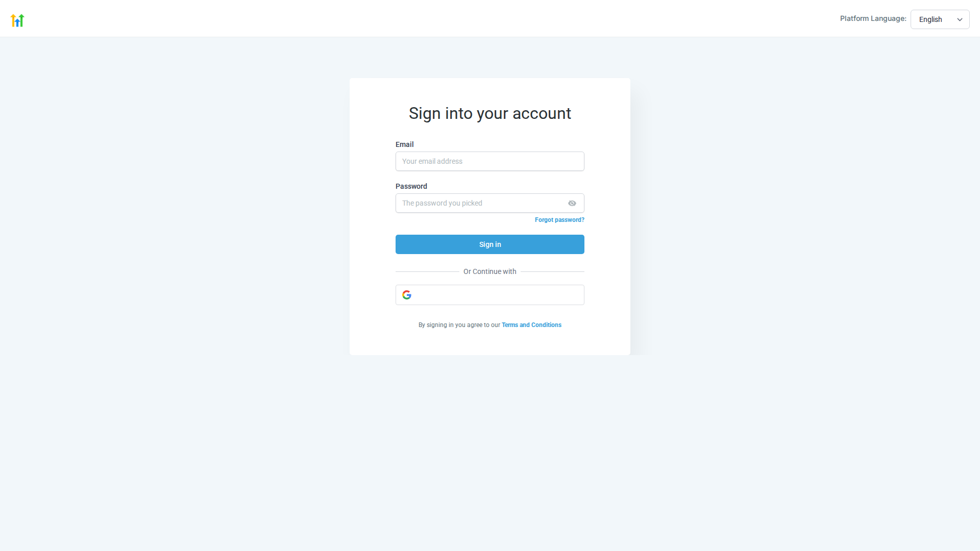Viewport: 980px width, 551px height.
Task: Open the Platform Language dropdown
Action: (940, 19)
